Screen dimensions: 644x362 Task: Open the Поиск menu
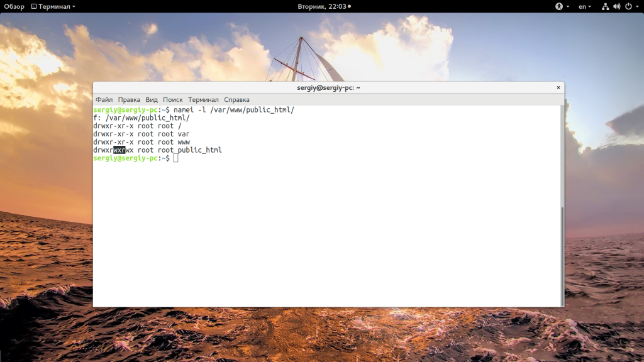pyautogui.click(x=173, y=100)
